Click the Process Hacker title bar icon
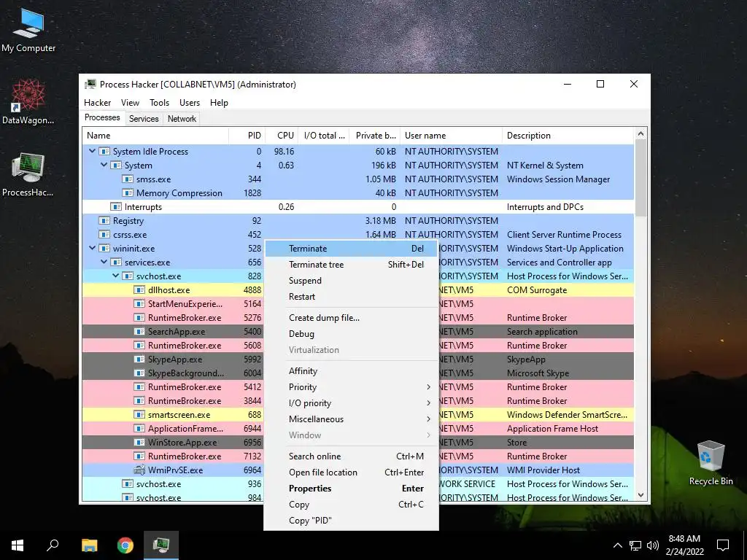This screenshot has width=747, height=560. click(x=90, y=85)
